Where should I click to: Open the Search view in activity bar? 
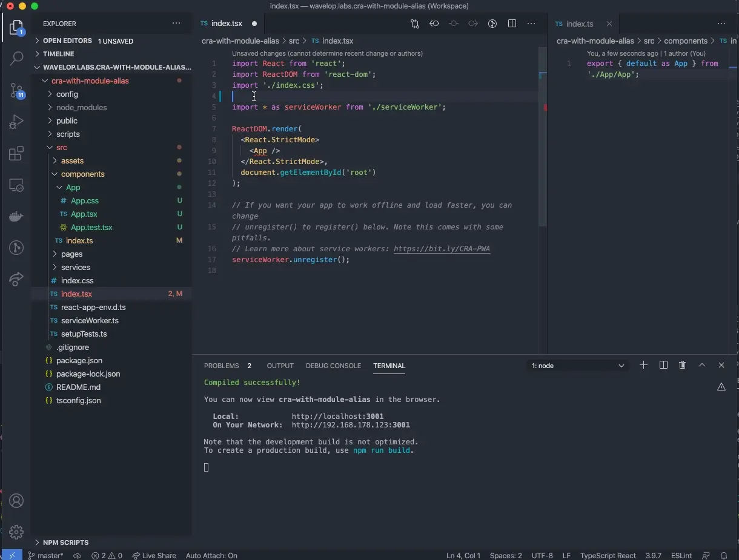tap(16, 59)
